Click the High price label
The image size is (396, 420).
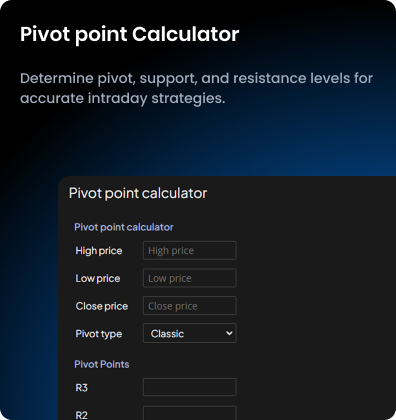click(x=99, y=251)
